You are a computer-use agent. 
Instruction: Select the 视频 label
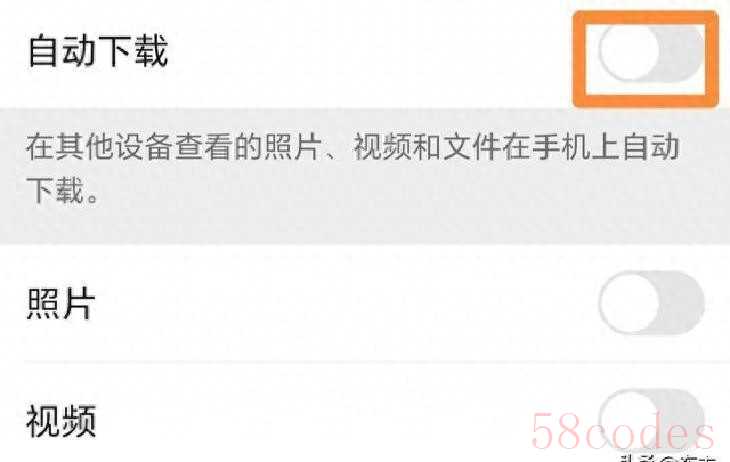point(61,421)
